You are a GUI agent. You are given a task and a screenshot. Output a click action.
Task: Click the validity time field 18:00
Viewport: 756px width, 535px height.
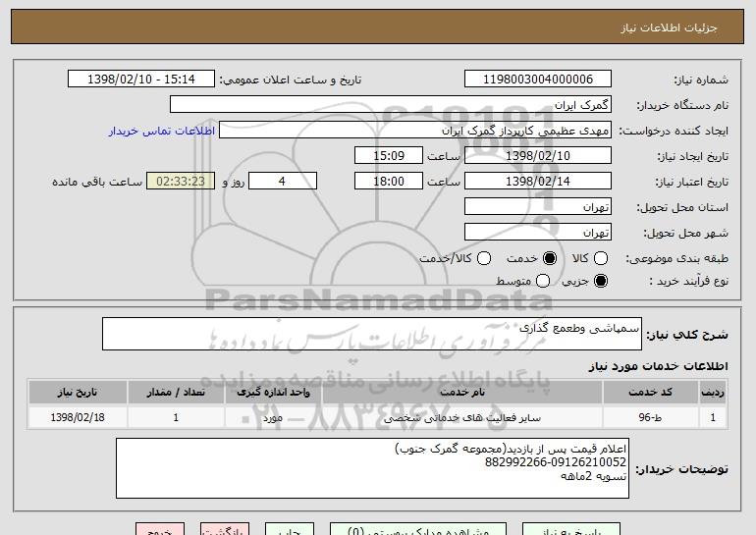389,182
